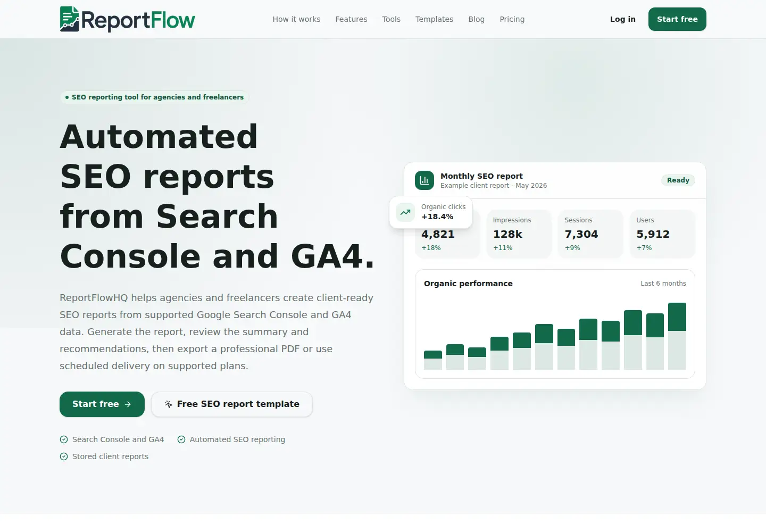Click the SEO reporting tool for agencies badge
766x532 pixels.
pos(154,97)
